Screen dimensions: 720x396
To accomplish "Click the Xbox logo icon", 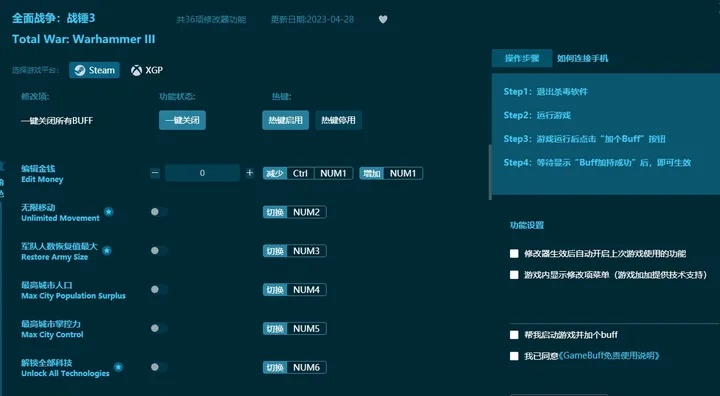I will pos(136,70).
